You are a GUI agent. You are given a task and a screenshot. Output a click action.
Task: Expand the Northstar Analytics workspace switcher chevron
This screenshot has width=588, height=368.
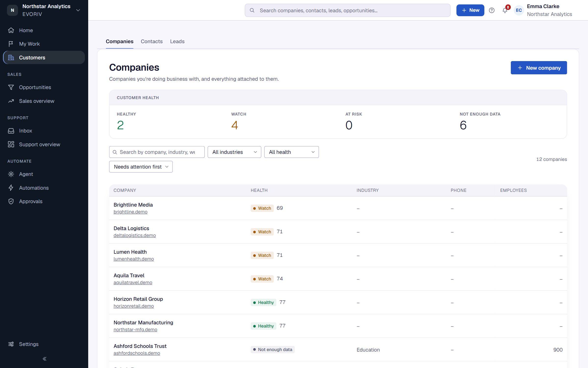tap(78, 10)
